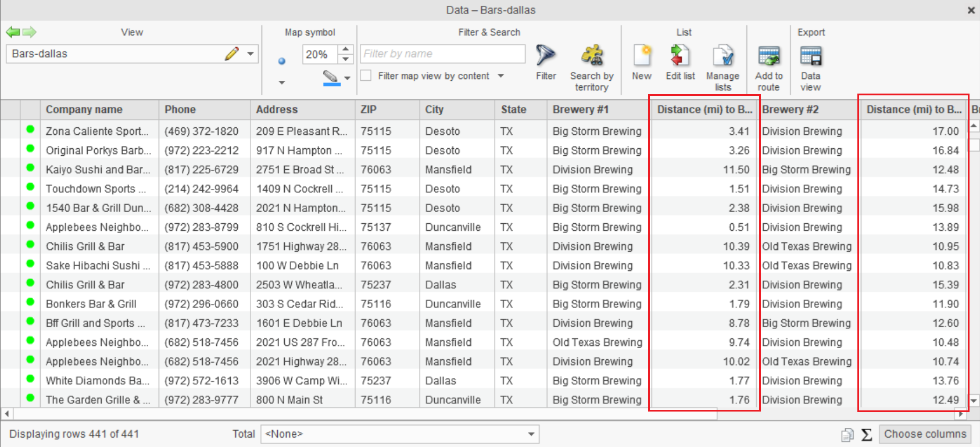The width and height of the screenshot is (980, 447).
Task: Click the Kaiyo Sushi and Bar entry
Action: tap(98, 170)
